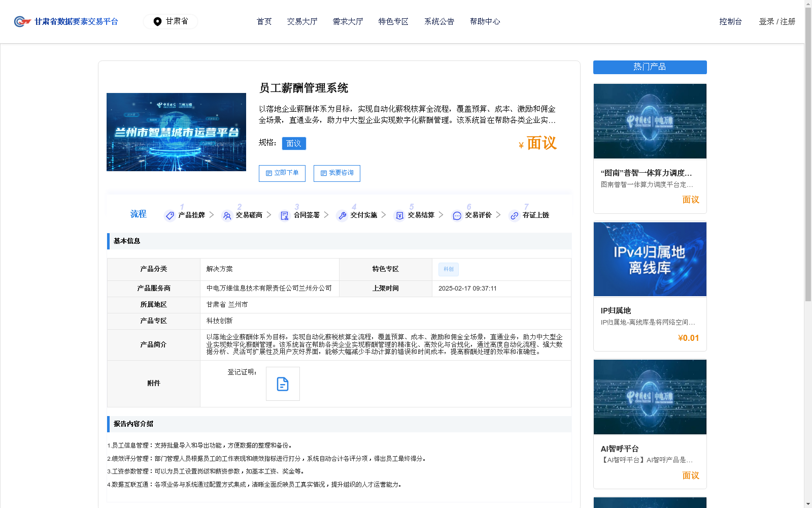Click the 报告内容介绍 section header
This screenshot has width=812, height=508.
pos(339,424)
